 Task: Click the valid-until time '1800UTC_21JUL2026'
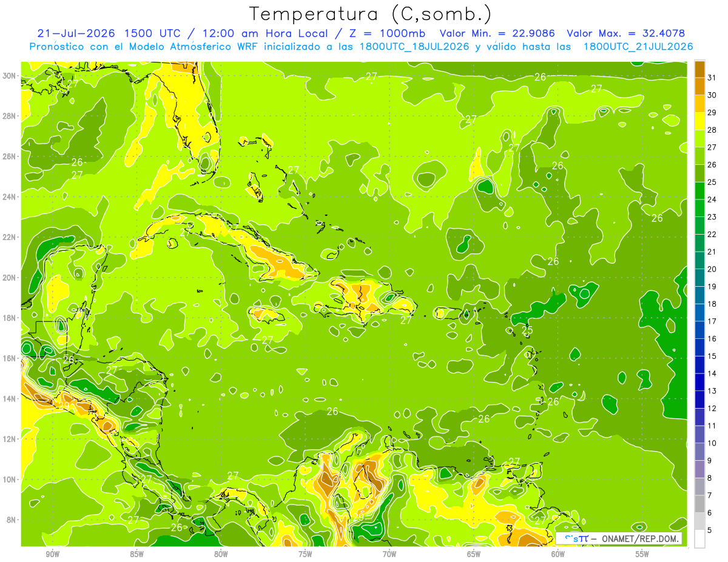[638, 47]
